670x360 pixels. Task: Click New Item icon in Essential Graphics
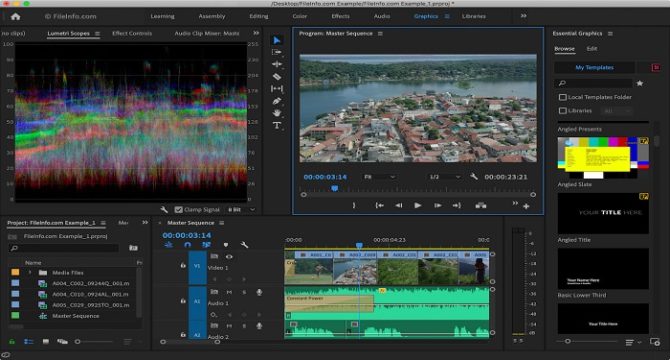(655, 342)
